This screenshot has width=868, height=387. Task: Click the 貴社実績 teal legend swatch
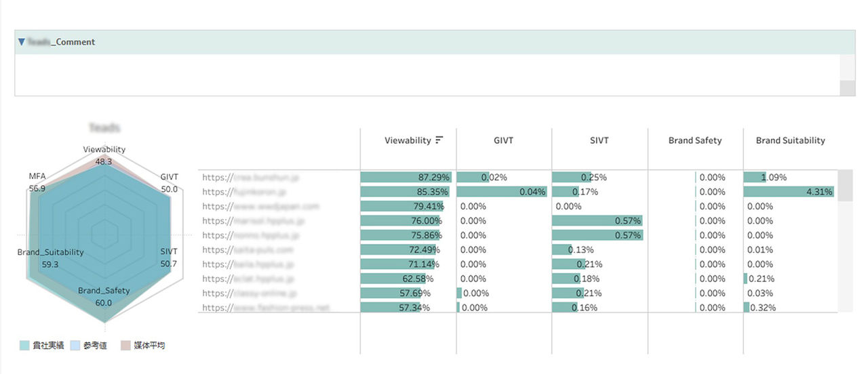25,346
